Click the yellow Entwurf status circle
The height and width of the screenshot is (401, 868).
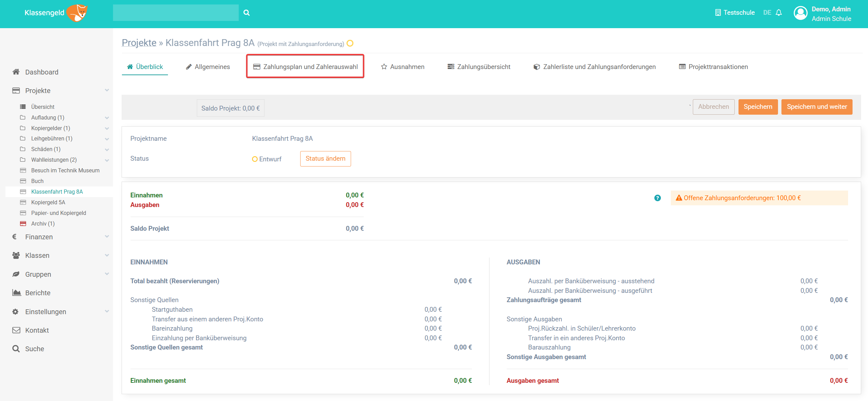pyautogui.click(x=255, y=159)
